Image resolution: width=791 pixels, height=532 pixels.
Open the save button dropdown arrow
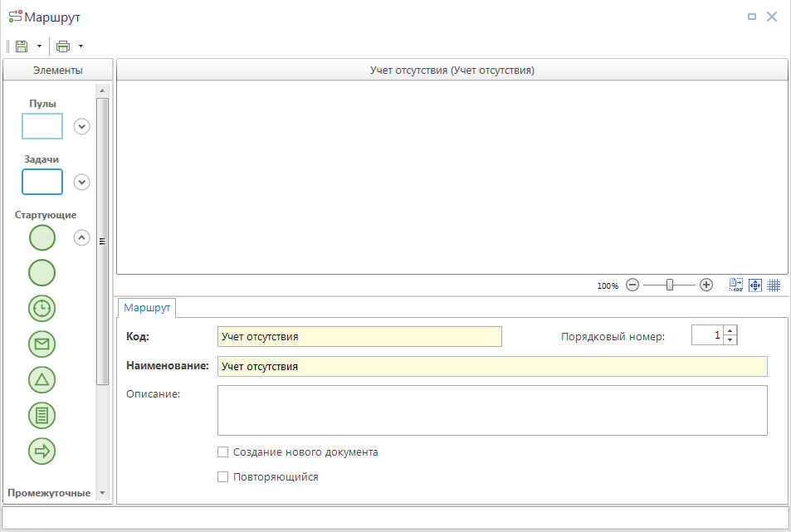click(39, 46)
